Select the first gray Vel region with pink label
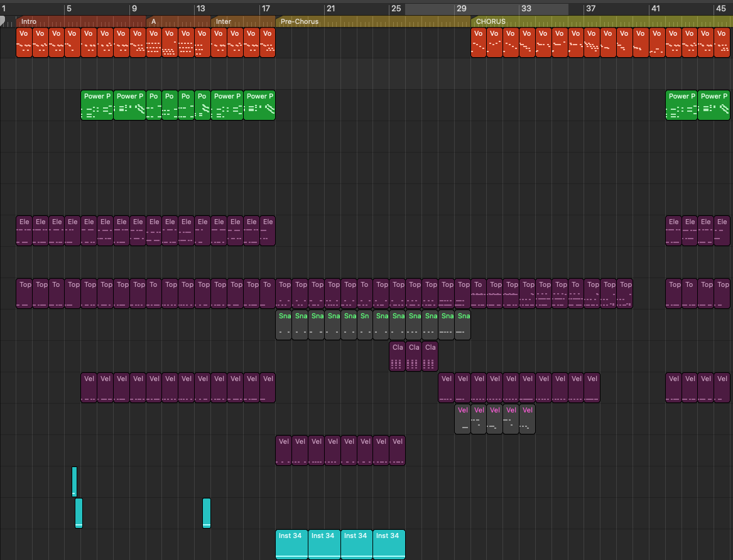The width and height of the screenshot is (733, 560). coord(463,419)
